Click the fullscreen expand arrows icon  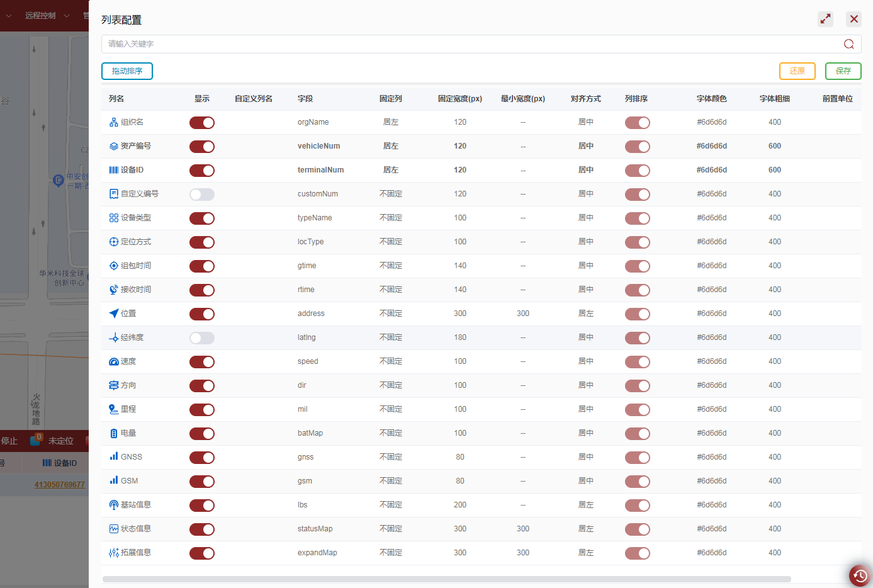pyautogui.click(x=825, y=19)
